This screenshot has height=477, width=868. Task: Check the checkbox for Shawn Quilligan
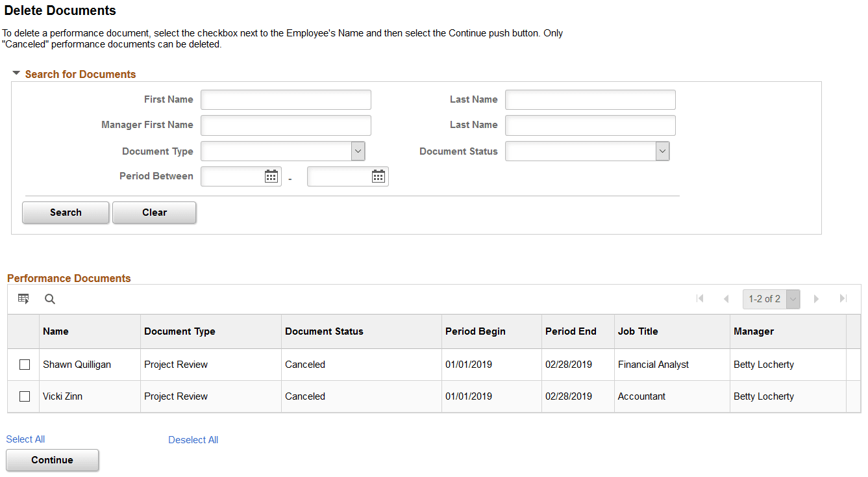[24, 365]
